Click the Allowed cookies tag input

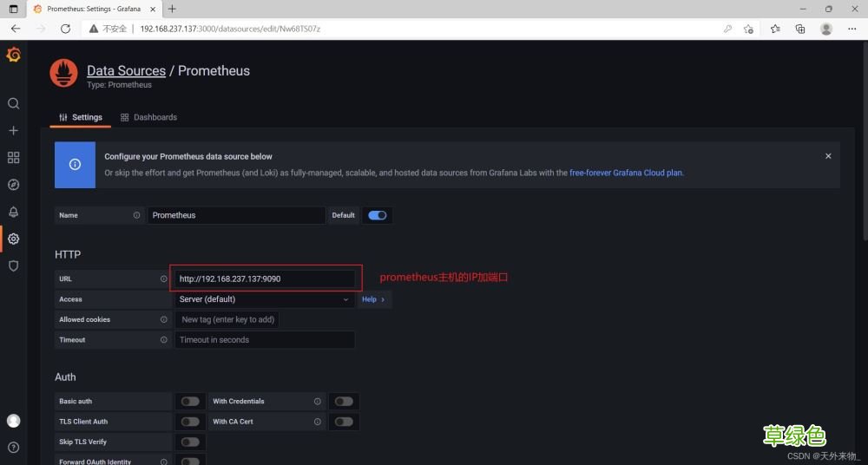pos(227,319)
